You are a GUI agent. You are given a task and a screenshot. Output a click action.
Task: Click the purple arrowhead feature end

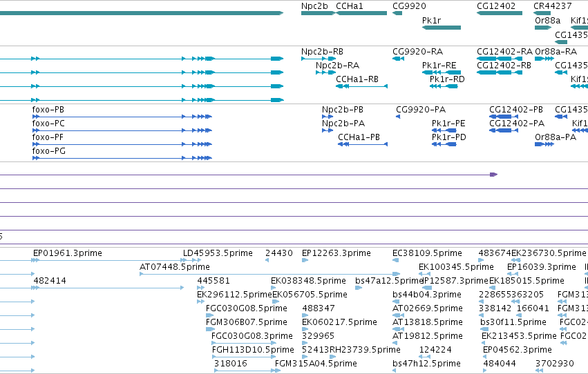click(x=494, y=175)
